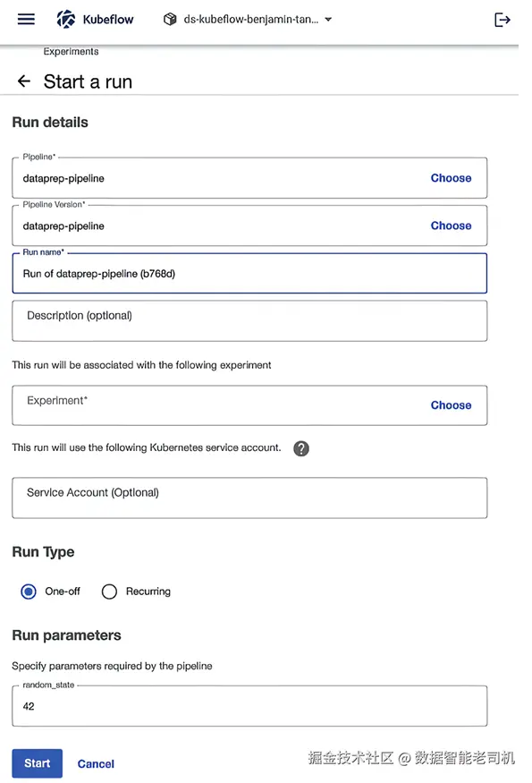The width and height of the screenshot is (532, 783).
Task: Select the ds-kubeflow-benjamin-tan namespace selector text
Action: (x=251, y=20)
